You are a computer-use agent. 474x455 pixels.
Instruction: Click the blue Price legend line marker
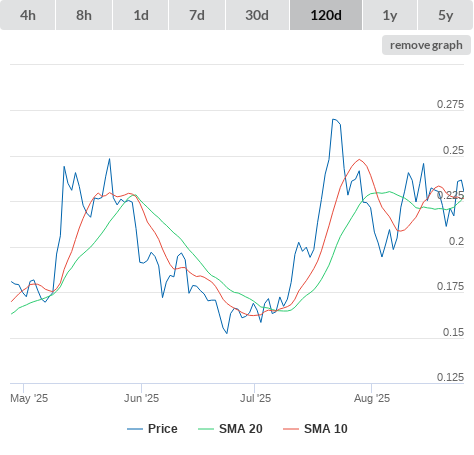coord(135,429)
